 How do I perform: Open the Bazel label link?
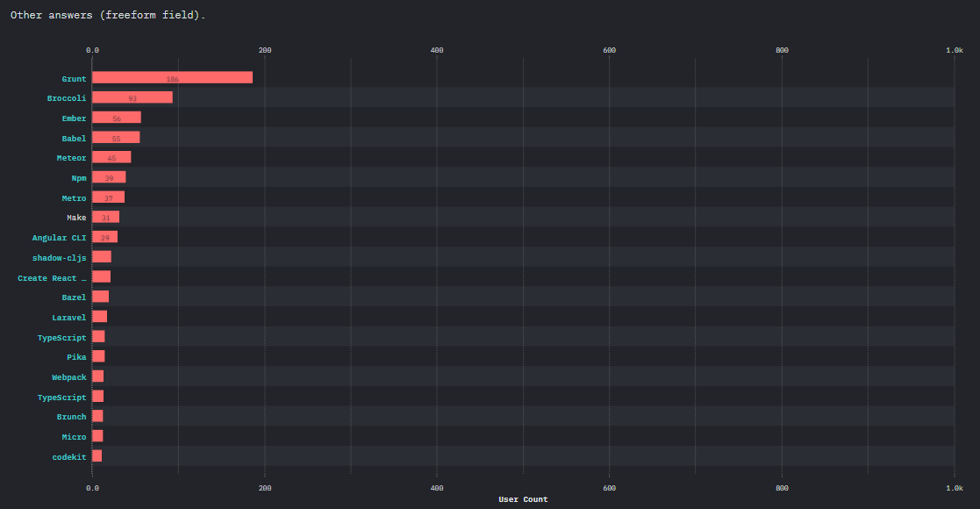click(74, 297)
